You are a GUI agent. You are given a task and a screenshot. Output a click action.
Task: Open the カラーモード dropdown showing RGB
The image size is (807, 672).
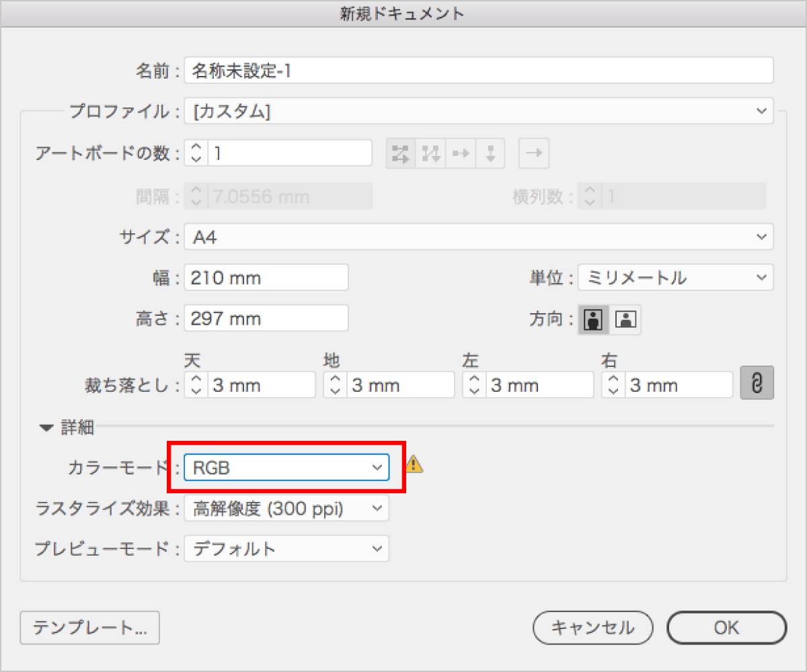tap(286, 468)
